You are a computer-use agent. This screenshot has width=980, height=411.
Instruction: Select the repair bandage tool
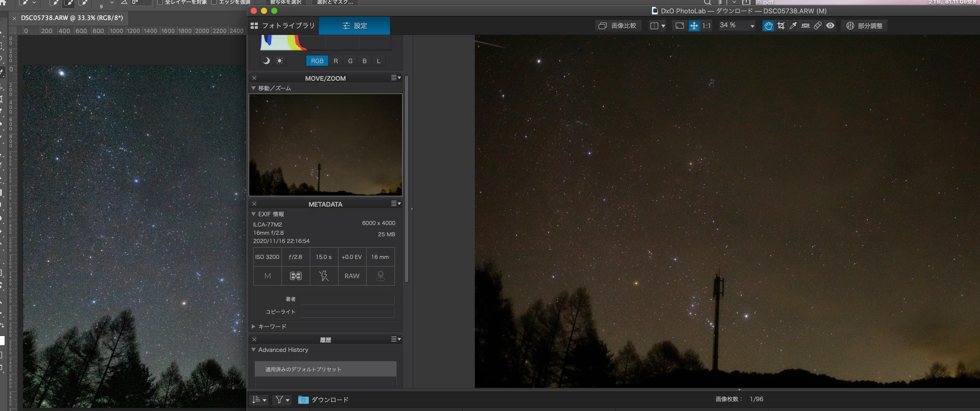pos(817,25)
